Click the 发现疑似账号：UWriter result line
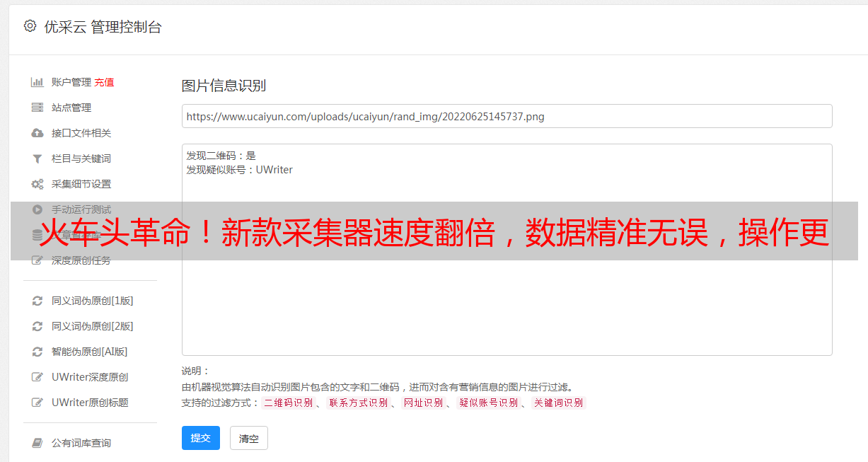Viewport: 868px width, 462px height. (239, 170)
